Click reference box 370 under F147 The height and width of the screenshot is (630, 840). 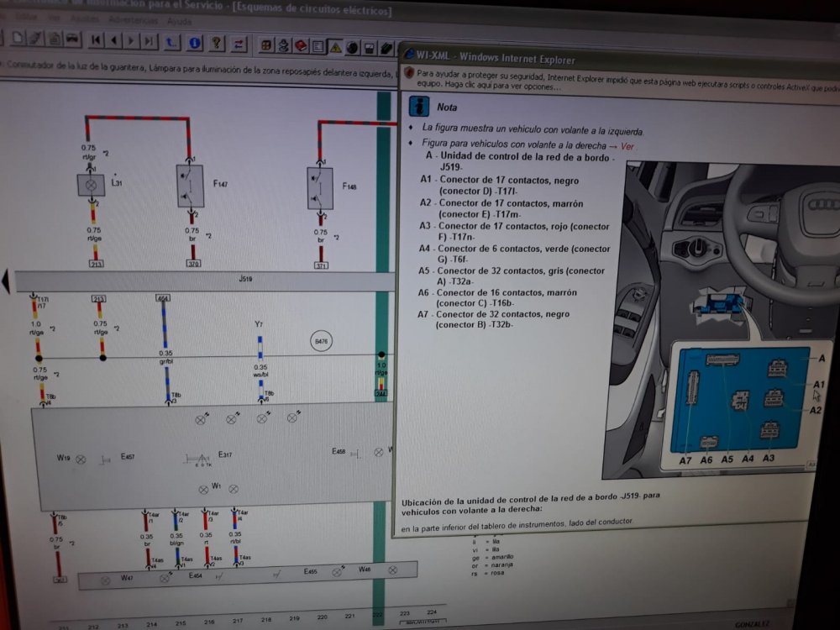(193, 264)
